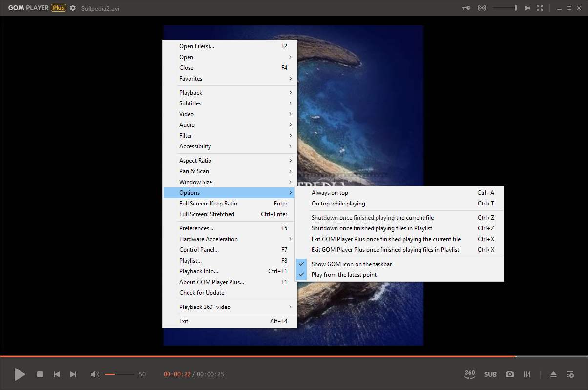Toggle Shutdown once finished playing the current file
Screen dimensions: 588x390
click(399, 218)
